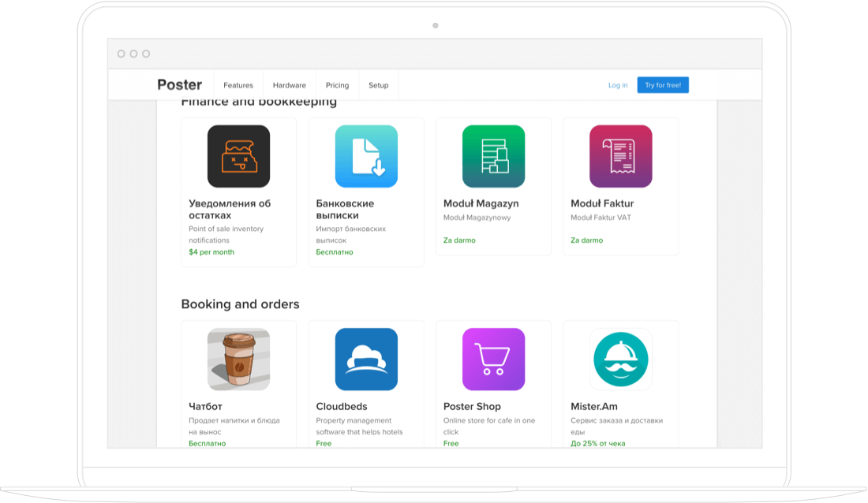
Task: Click the Mister.Am mustache icon
Action: coord(620,359)
